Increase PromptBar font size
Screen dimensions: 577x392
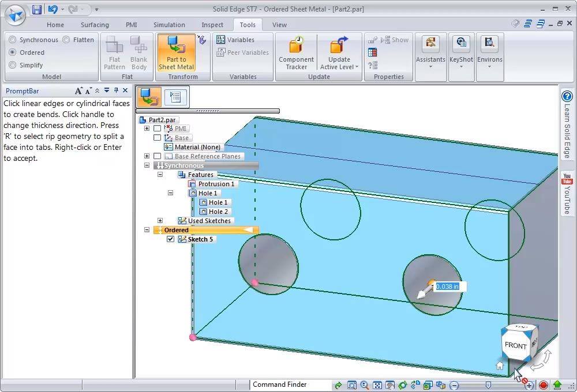click(x=78, y=91)
